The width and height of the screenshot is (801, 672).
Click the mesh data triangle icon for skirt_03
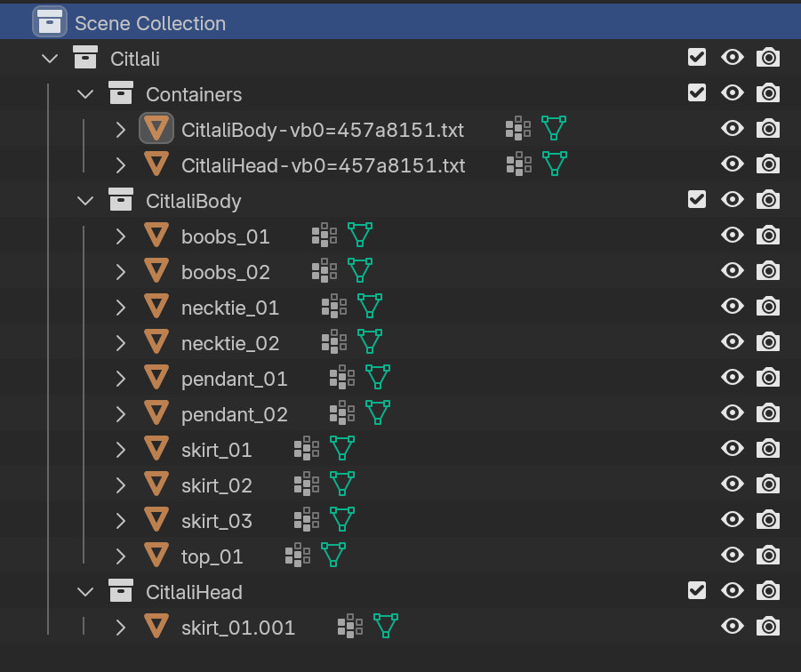click(x=342, y=519)
